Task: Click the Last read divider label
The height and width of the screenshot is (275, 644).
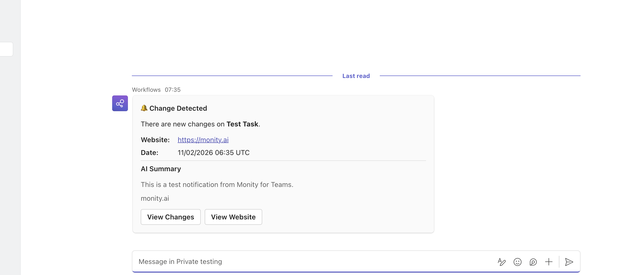Action: click(x=356, y=76)
